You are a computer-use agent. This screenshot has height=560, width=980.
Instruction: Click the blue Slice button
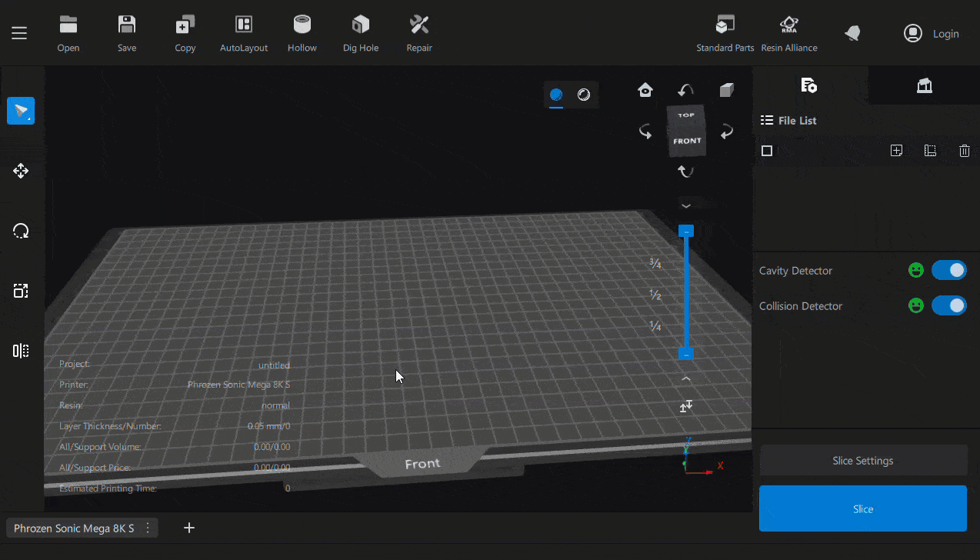point(862,508)
